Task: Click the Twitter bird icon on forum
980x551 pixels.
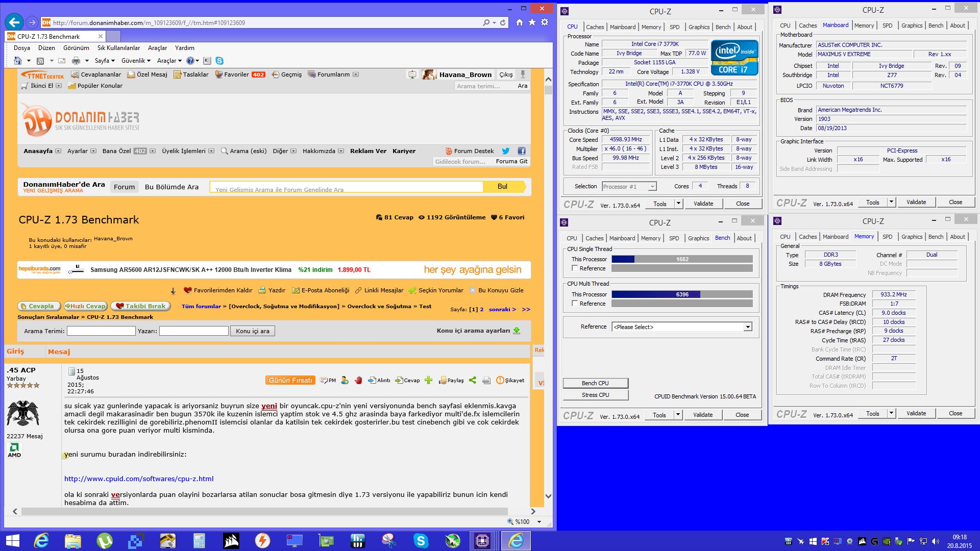Action: pyautogui.click(x=505, y=151)
